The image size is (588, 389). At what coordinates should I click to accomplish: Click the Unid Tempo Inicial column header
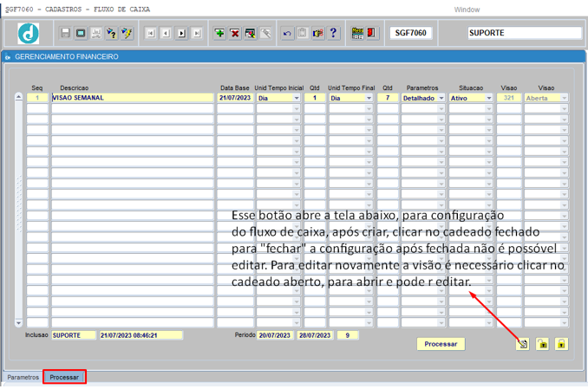pyautogui.click(x=279, y=88)
